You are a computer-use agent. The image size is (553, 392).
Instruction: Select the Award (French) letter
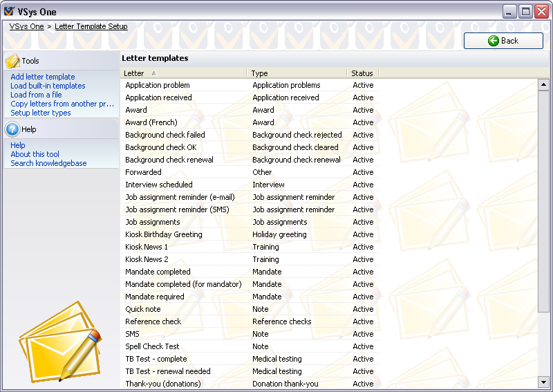pos(151,122)
